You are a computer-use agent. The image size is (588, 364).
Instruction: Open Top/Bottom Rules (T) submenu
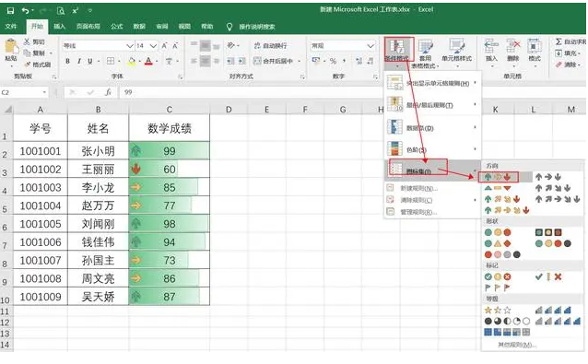point(432,105)
